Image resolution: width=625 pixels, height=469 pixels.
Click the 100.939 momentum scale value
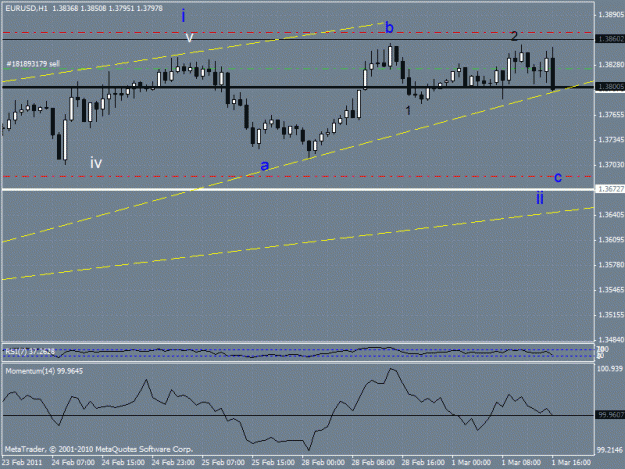610,369
